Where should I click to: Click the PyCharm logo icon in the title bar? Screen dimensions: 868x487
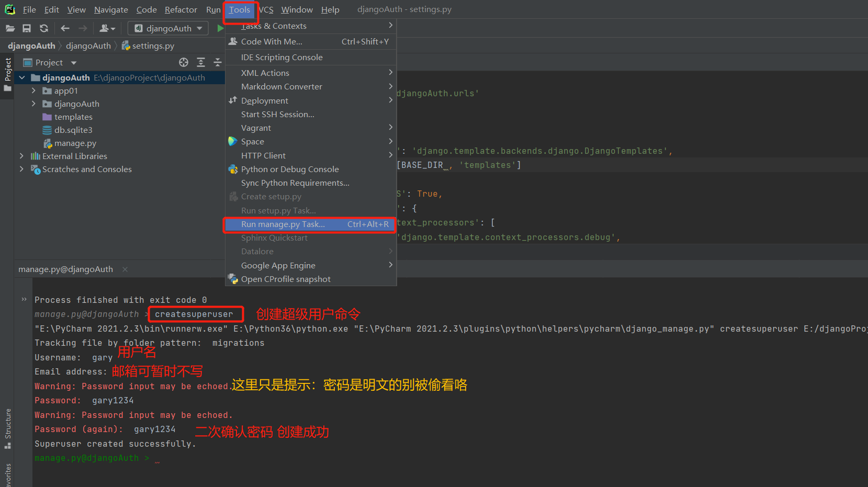pos(10,9)
